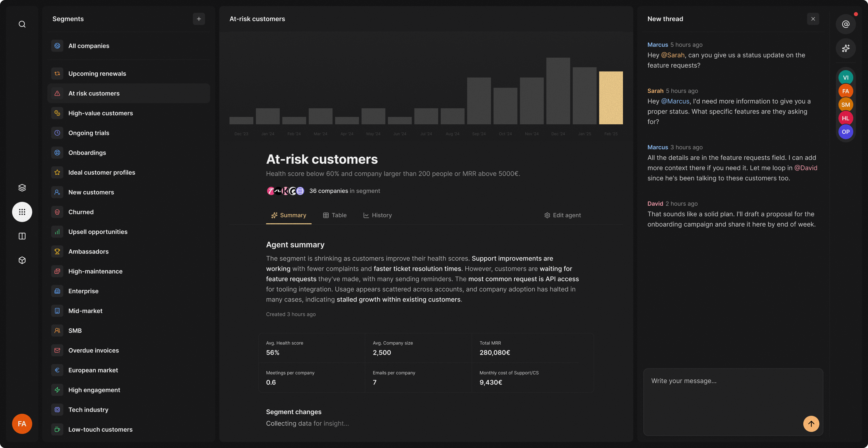This screenshot has height=448, width=868.
Task: Click the VI teammate avatar on the right
Action: coord(846,77)
